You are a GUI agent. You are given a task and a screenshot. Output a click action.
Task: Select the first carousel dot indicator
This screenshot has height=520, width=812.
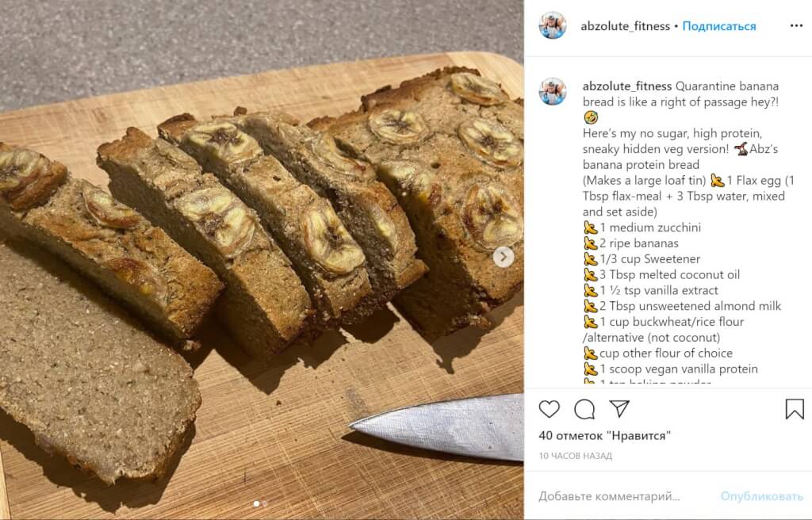[257, 503]
